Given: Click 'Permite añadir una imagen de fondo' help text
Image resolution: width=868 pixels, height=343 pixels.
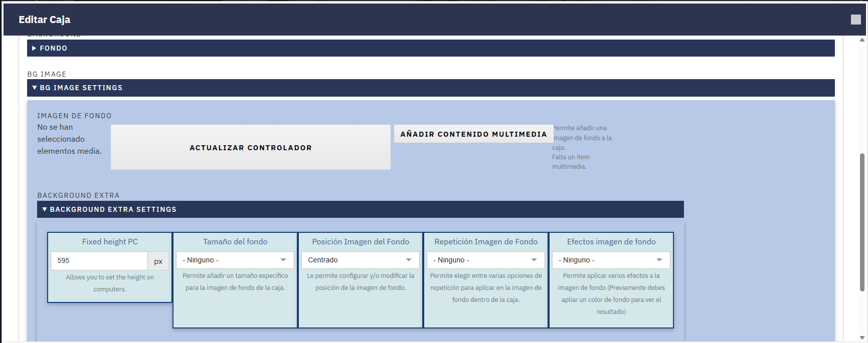Looking at the screenshot, I should tap(582, 138).
